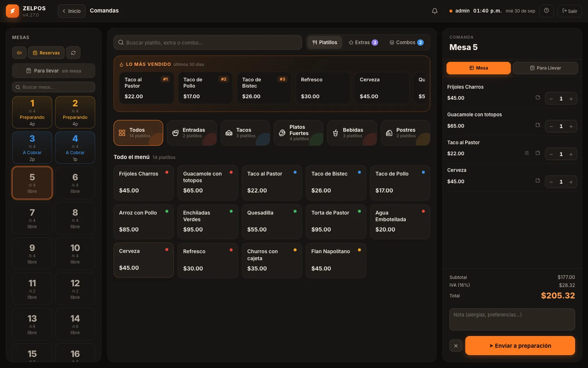Switch order type to Para Llevar

coord(545,68)
